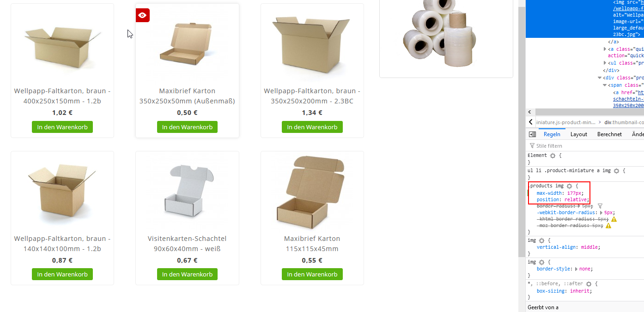644x312 pixels.
Task: Switch to the Berechnet tab
Action: point(609,134)
